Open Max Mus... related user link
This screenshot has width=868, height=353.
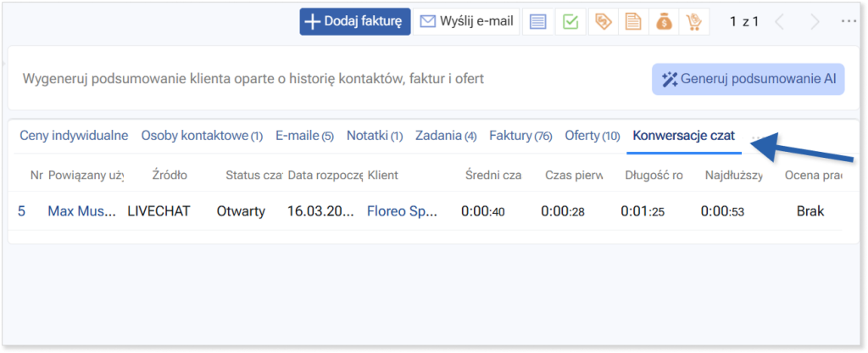(x=81, y=211)
